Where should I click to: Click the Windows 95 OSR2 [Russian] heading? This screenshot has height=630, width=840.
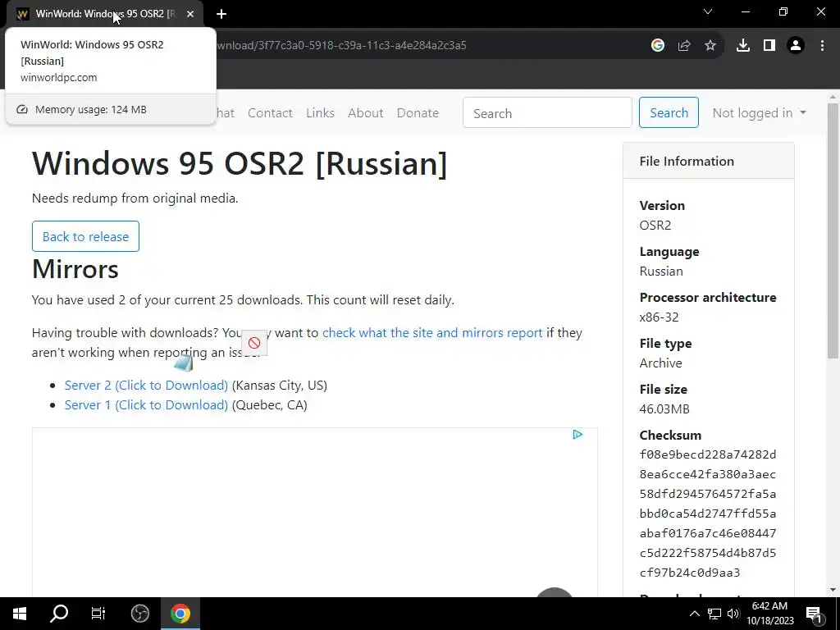click(240, 163)
